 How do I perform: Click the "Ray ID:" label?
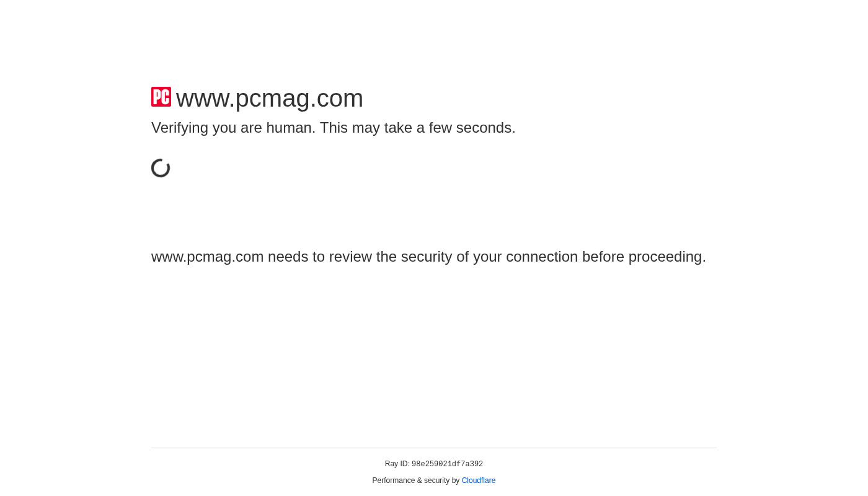coord(397,464)
